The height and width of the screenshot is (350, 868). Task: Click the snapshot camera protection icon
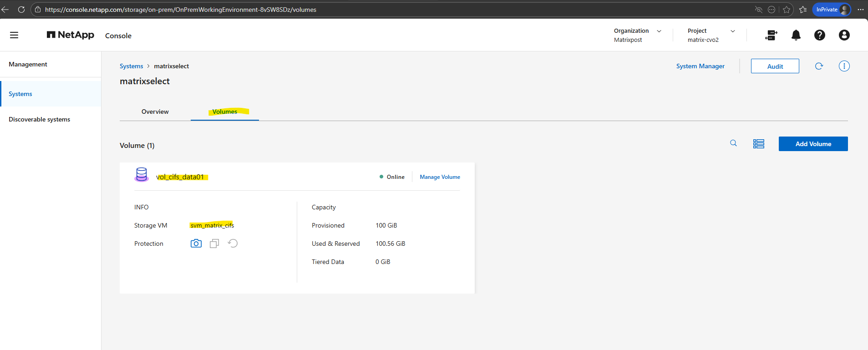point(196,243)
